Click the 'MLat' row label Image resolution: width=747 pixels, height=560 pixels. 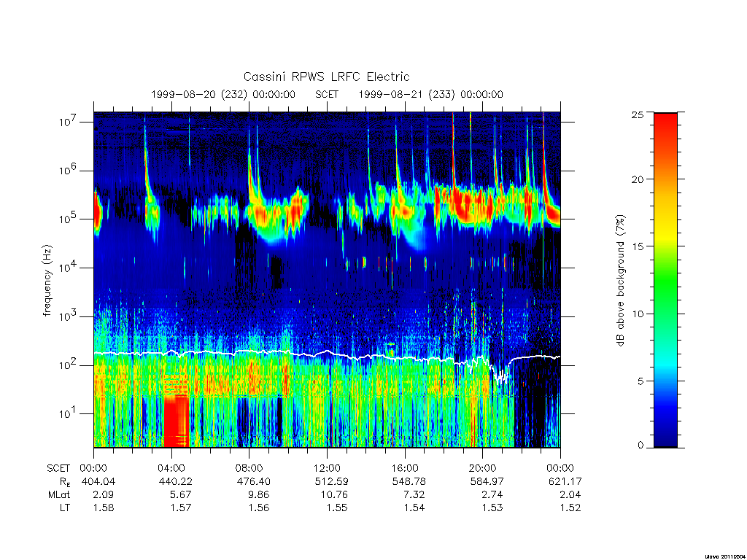(59, 495)
